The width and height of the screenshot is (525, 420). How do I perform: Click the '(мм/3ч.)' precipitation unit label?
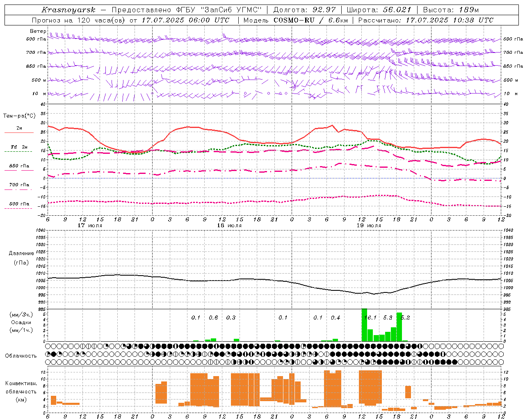click(x=21, y=315)
